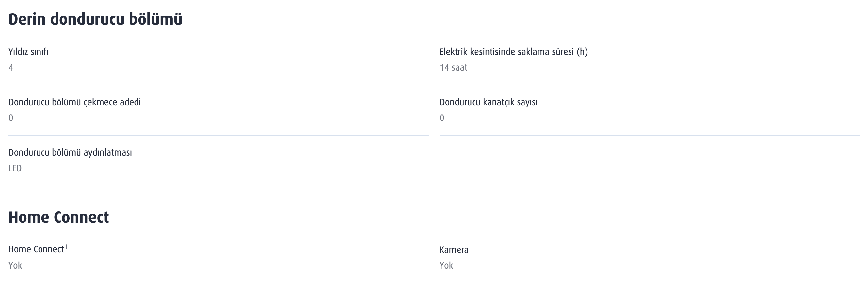This screenshot has width=868, height=287.
Task: Click the kanatçık sayısı value 0
Action: [x=442, y=118]
